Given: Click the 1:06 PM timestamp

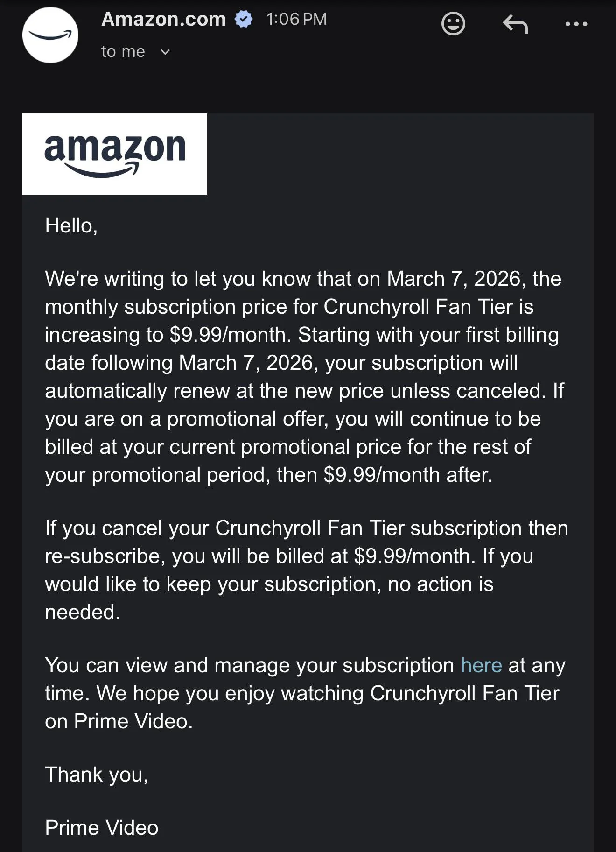Looking at the screenshot, I should [296, 20].
